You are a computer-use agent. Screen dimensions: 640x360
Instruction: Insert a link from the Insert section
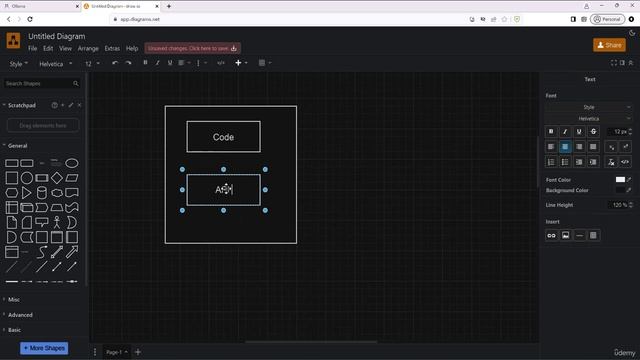pyautogui.click(x=551, y=236)
